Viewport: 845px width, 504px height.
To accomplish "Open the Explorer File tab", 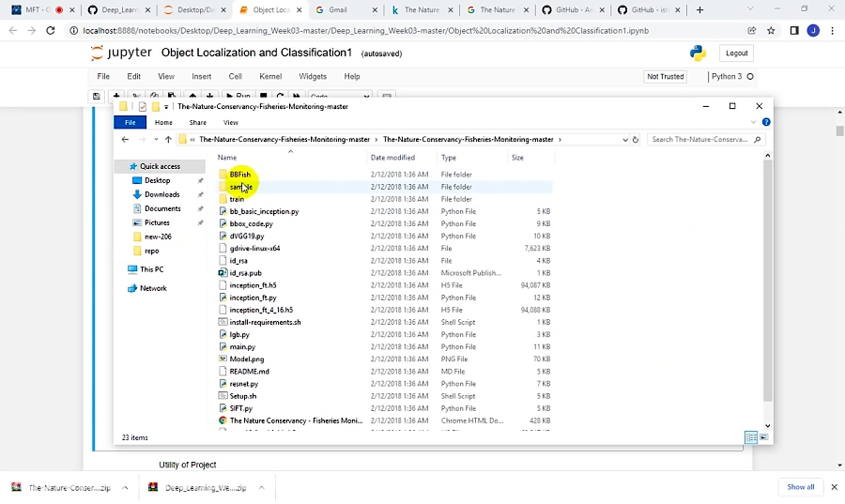I will 131,122.
